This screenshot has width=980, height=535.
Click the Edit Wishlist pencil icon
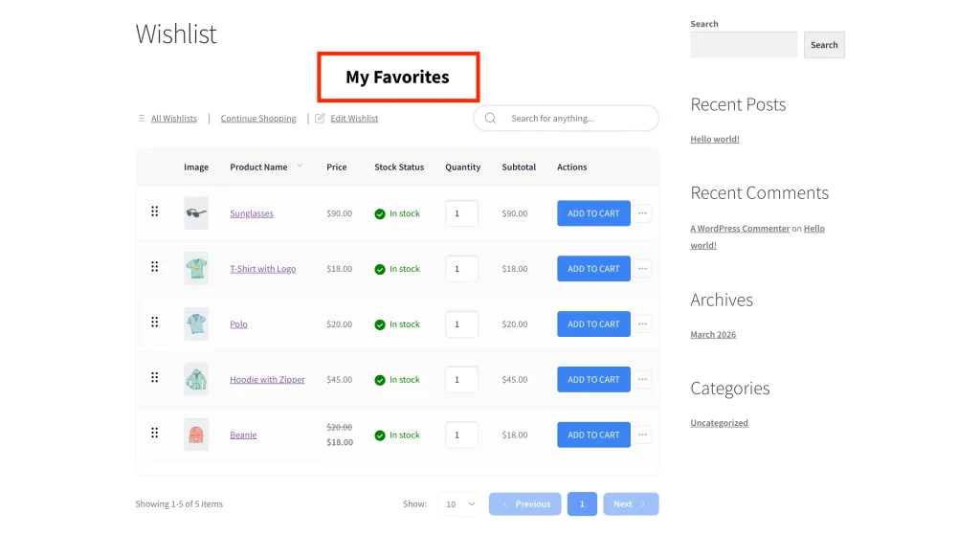click(320, 118)
